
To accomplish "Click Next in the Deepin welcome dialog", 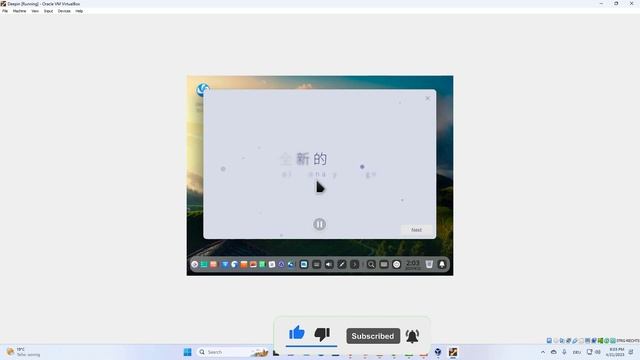I will click(x=416, y=230).
